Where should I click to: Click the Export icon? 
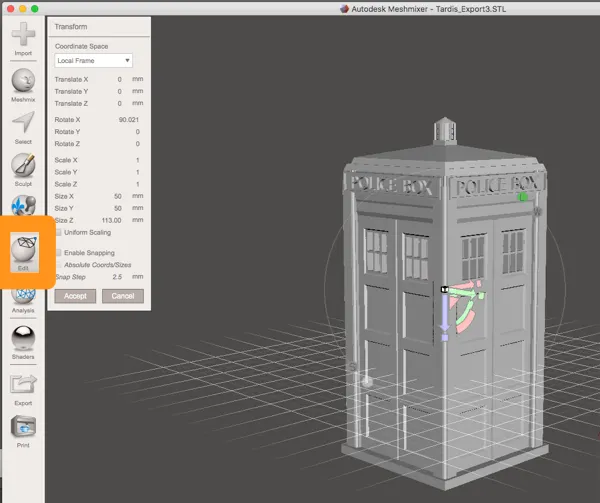coord(23,390)
